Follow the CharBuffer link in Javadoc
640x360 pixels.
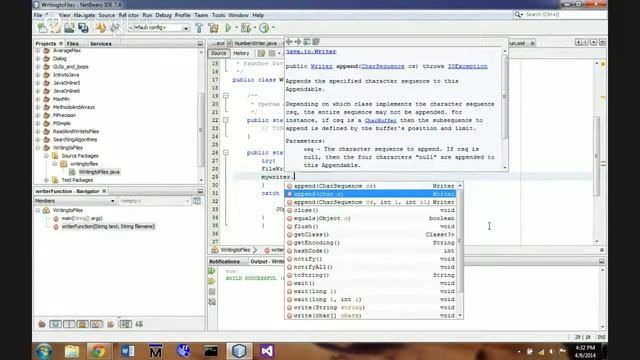[x=381, y=120]
